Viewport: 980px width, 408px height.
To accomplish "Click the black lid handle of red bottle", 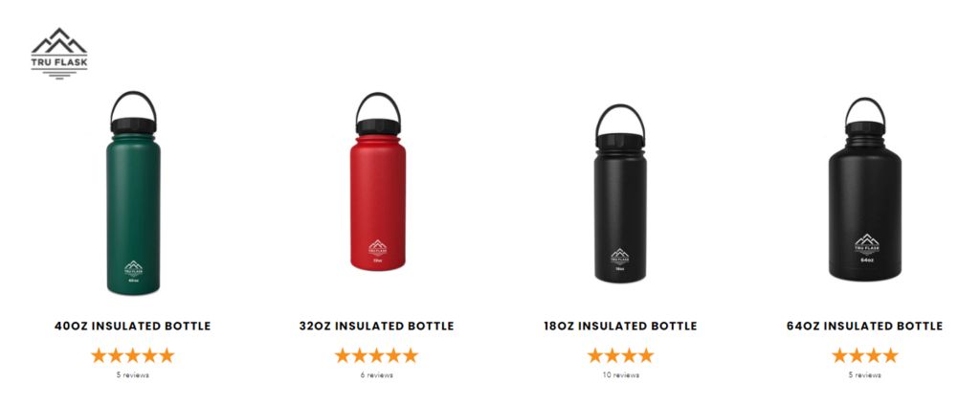I will tap(378, 106).
